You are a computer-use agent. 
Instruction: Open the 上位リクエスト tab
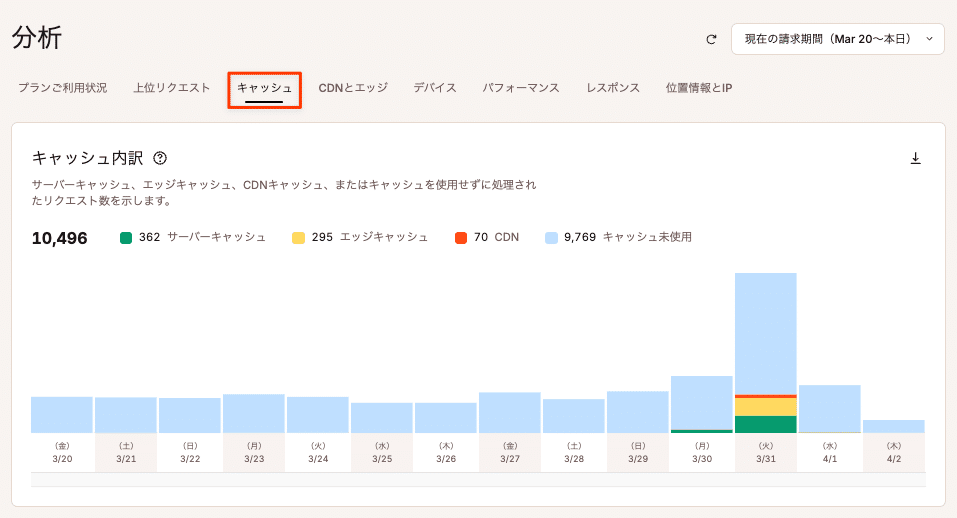click(172, 88)
